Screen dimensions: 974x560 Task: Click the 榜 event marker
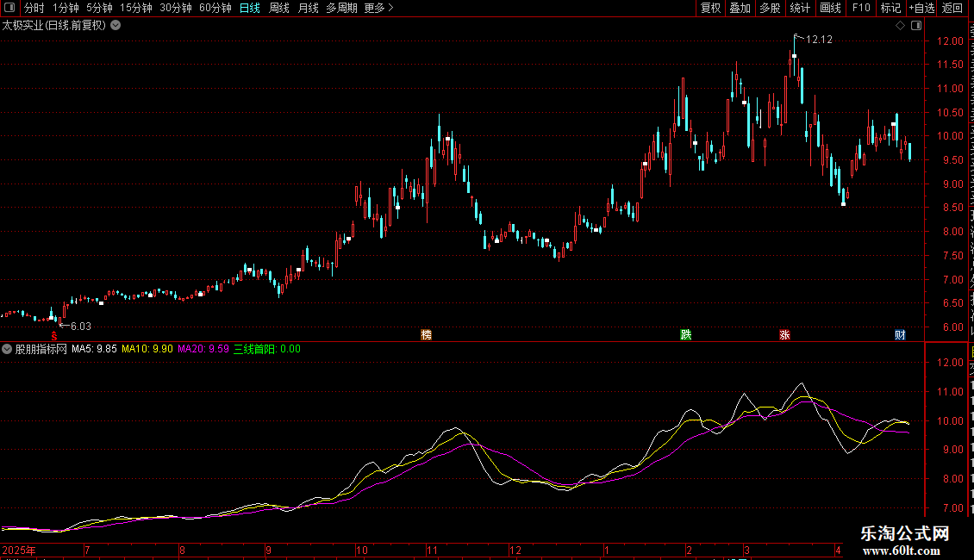(x=426, y=335)
